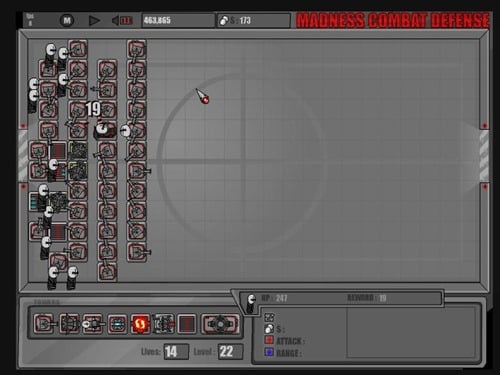Click the play triangle to start the wave

(x=94, y=21)
